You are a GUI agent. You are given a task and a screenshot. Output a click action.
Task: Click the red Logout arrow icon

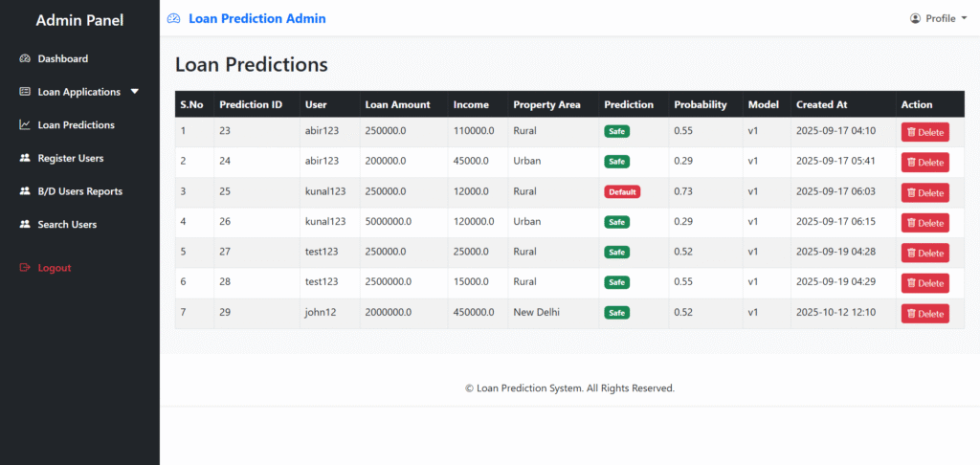pos(25,268)
